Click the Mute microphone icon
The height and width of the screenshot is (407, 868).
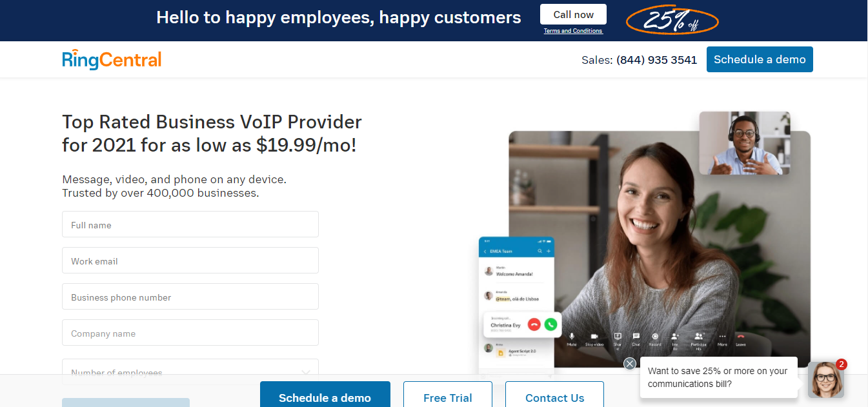pyautogui.click(x=572, y=336)
